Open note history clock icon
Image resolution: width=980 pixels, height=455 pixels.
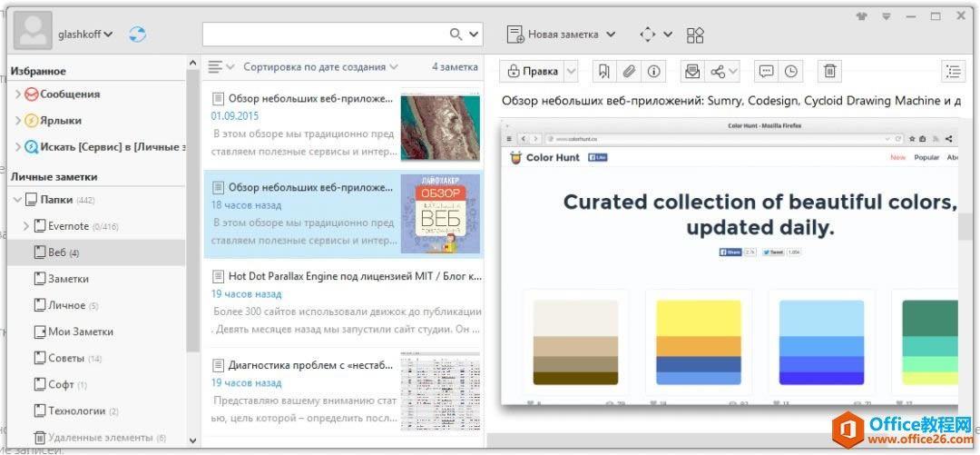(791, 72)
